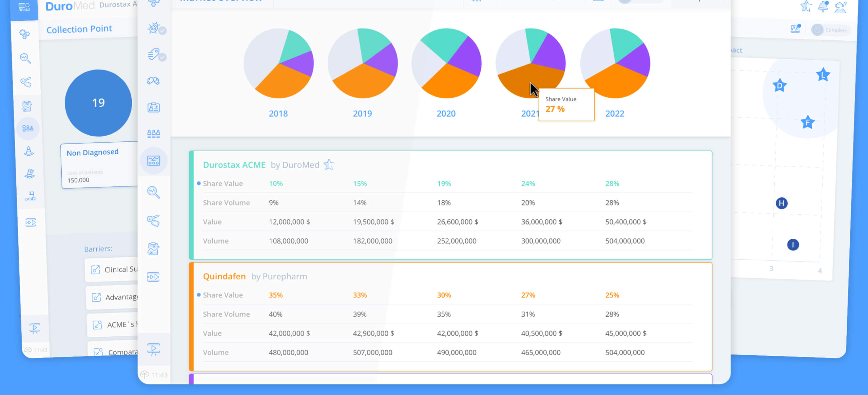The height and width of the screenshot is (395, 868).
Task: Start presentation mode icon in front sidebar
Action: click(x=154, y=349)
